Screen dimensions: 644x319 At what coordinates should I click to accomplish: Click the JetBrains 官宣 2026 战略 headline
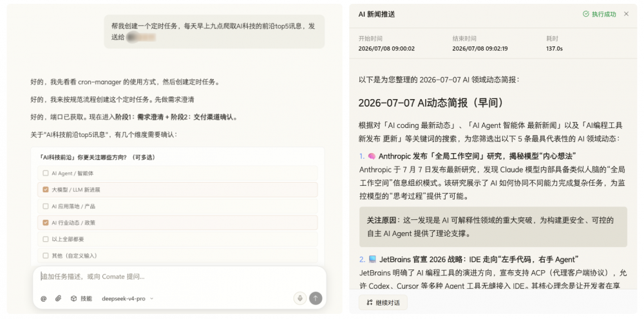(x=478, y=259)
